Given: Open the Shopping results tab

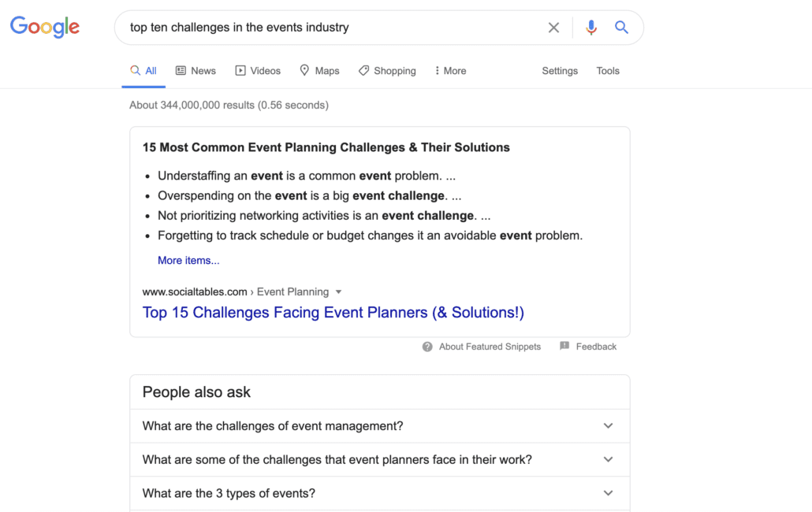Looking at the screenshot, I should [x=387, y=71].
